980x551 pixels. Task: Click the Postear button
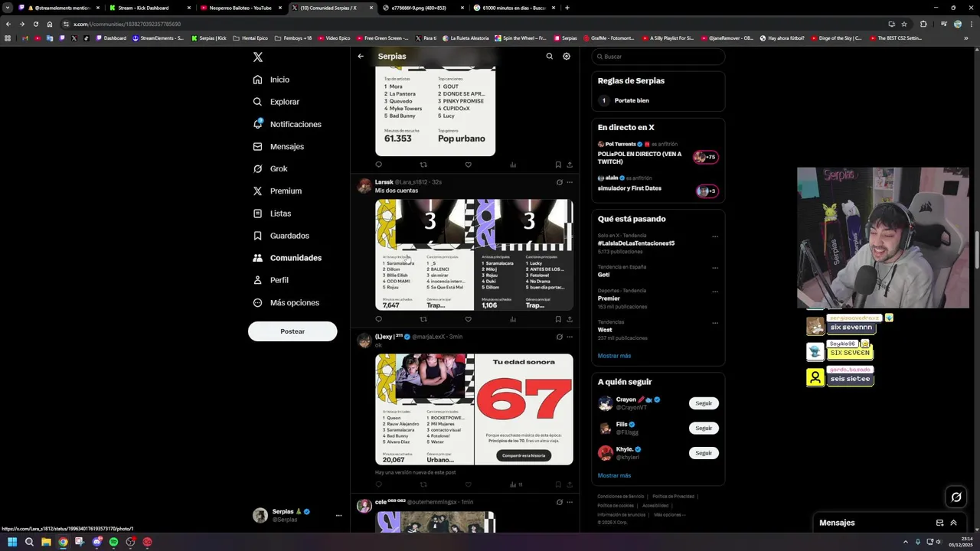(x=292, y=331)
